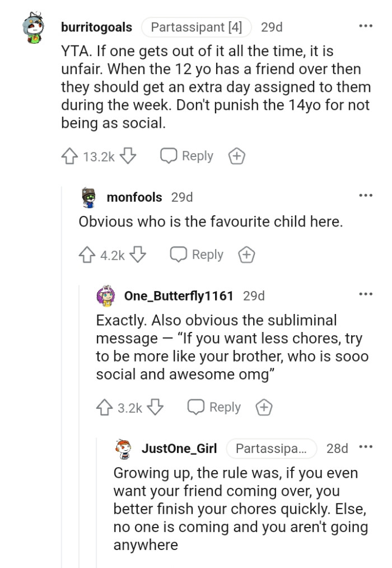Open the overflow menu on JustOne_Girl's comment

point(366,446)
